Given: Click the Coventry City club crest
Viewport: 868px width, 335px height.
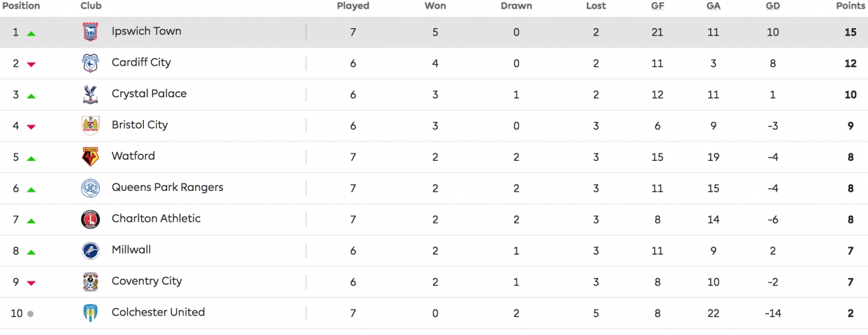Looking at the screenshot, I should 90,282.
